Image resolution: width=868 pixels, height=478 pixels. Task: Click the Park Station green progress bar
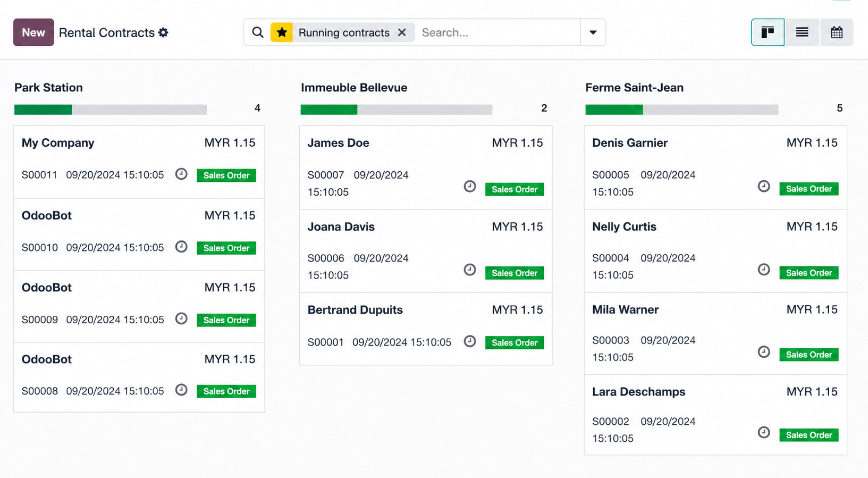(43, 110)
